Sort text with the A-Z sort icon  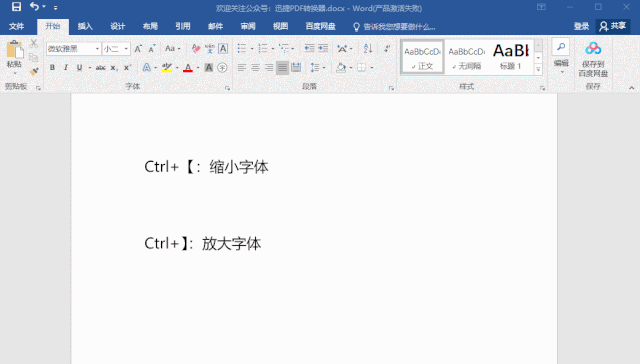pyautogui.click(x=368, y=49)
